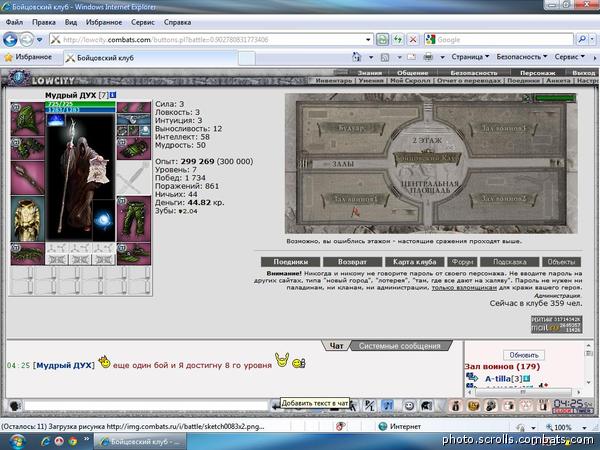This screenshot has width=600, height=450.
Task: Click the glowing blue orb slot
Action: (104, 220)
